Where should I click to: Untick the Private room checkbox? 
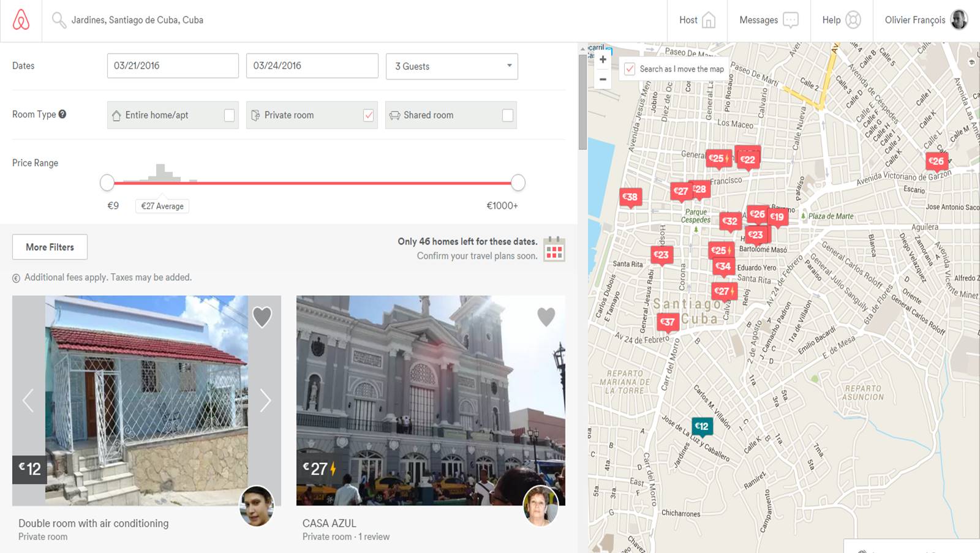[369, 115]
